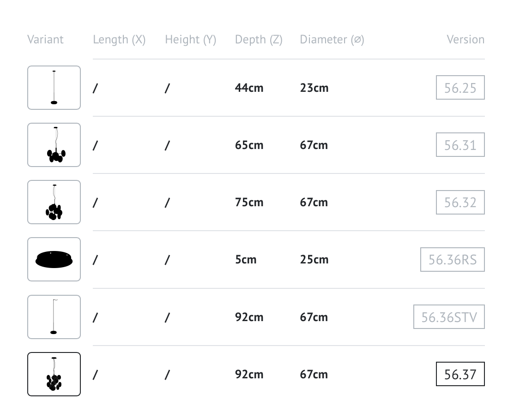Image resolution: width=532 pixels, height=406 pixels.
Task: Select version 56.32
Action: [460, 203]
